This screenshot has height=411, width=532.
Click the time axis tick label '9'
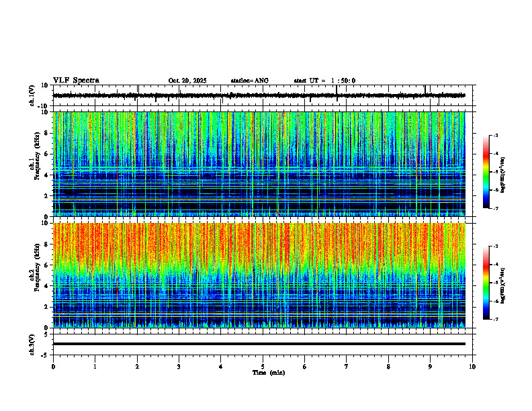(x=430, y=367)
